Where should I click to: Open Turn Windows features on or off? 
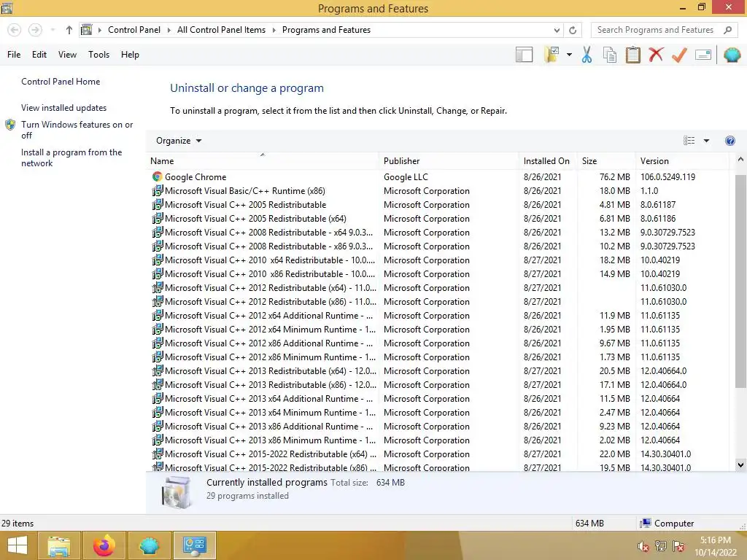tap(77, 130)
